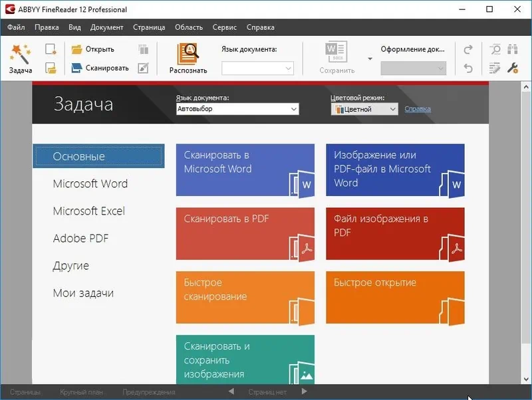Click the Задача wizard wand icon

(x=20, y=53)
